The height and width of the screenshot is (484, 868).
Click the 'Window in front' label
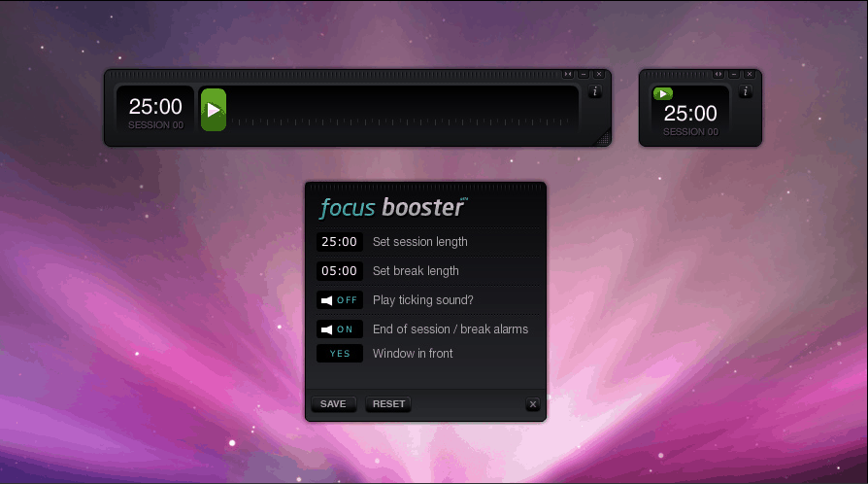(x=413, y=354)
